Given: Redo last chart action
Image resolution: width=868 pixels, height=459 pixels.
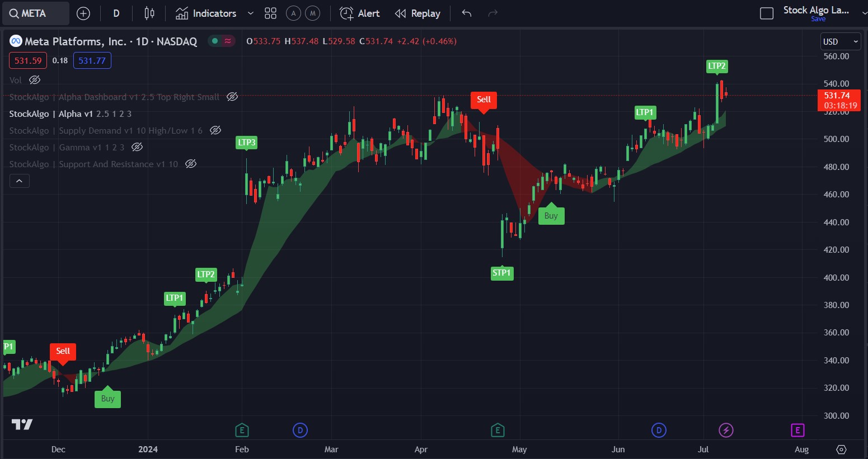Looking at the screenshot, I should [492, 13].
